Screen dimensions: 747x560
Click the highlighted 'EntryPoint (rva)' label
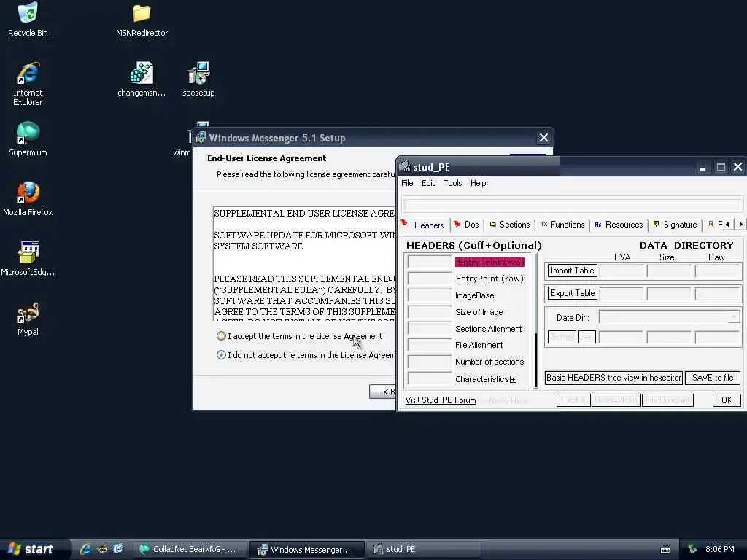click(x=489, y=262)
